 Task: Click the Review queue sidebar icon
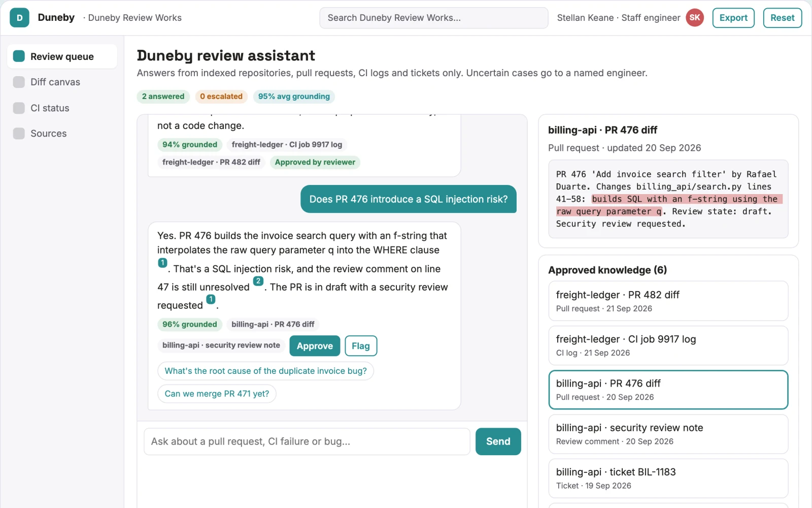(19, 56)
